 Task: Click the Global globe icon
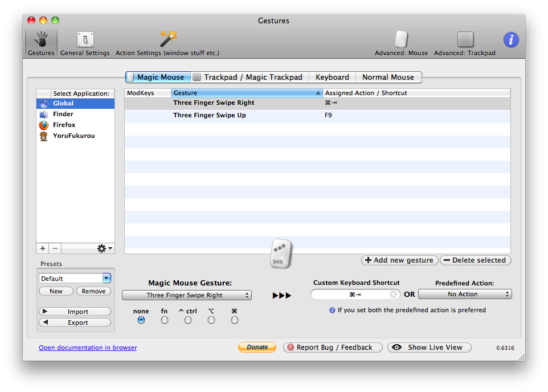[x=44, y=104]
